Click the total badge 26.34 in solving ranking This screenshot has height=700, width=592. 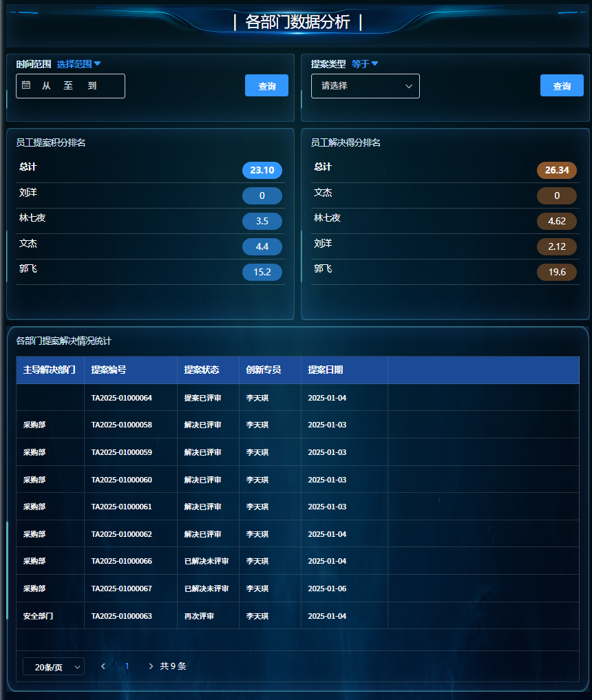[557, 170]
